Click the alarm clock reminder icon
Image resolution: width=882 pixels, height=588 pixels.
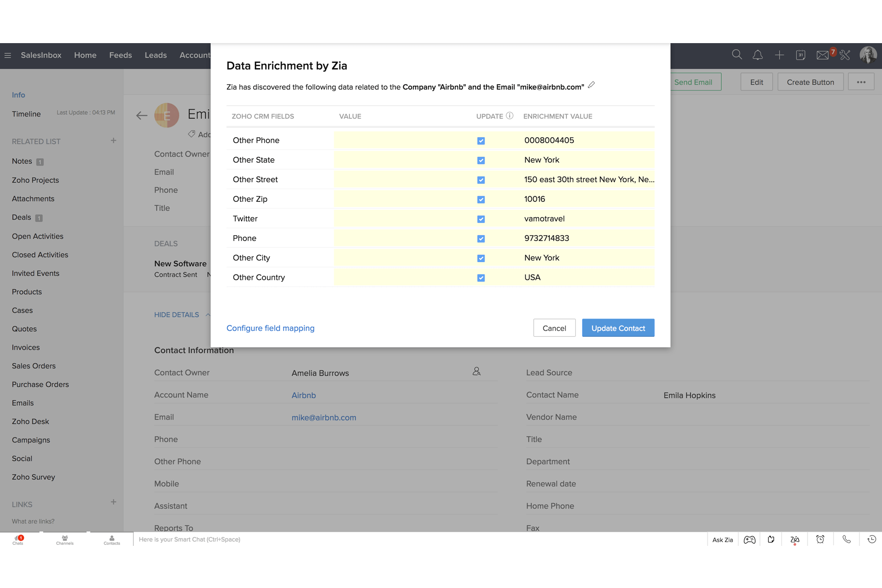pos(820,539)
